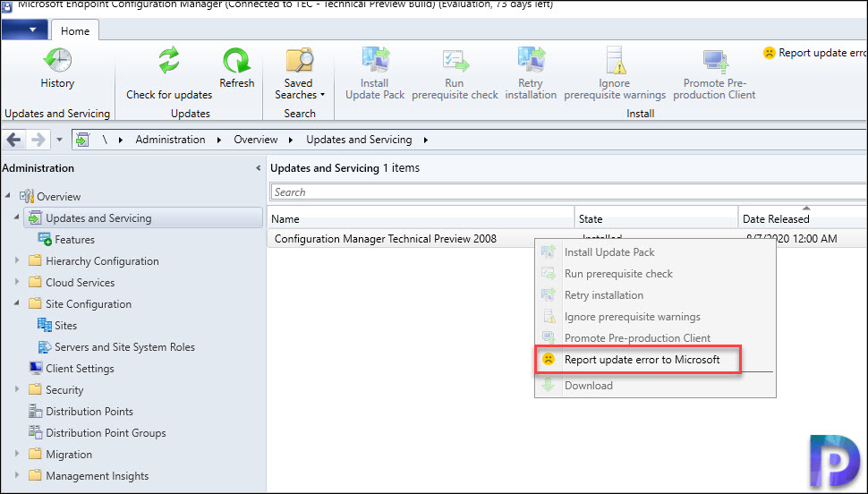Screen dimensions: 868x494
Task: Click Report update error in ribbon
Action: coord(815,53)
